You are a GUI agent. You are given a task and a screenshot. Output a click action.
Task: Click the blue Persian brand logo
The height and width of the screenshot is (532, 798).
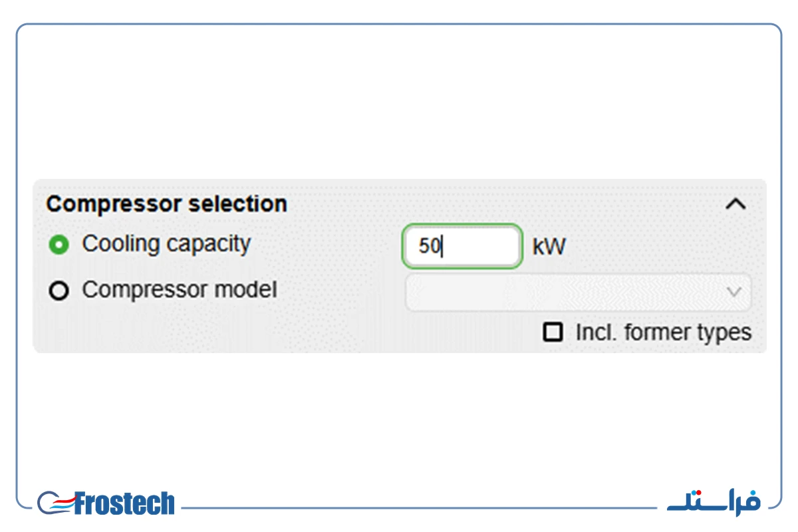pos(714,501)
